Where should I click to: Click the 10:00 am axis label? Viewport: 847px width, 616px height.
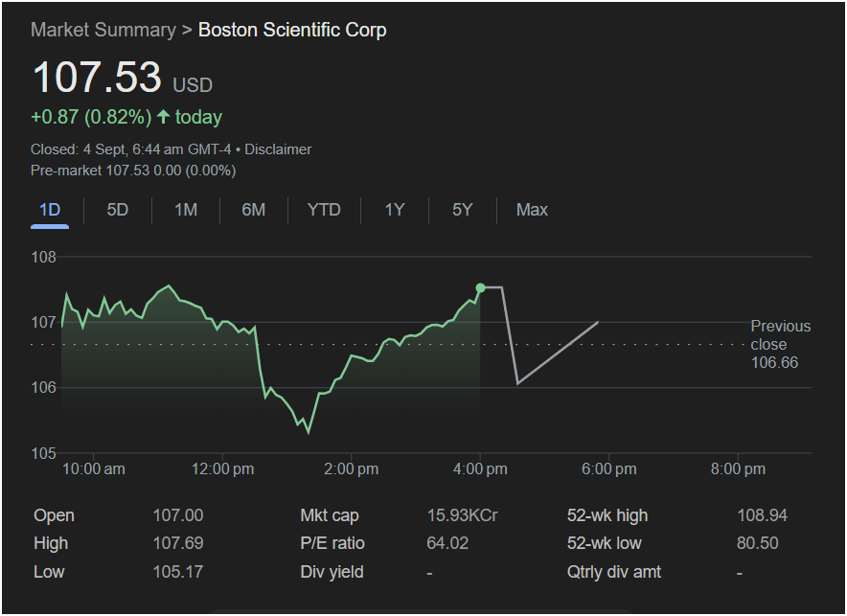click(x=94, y=468)
